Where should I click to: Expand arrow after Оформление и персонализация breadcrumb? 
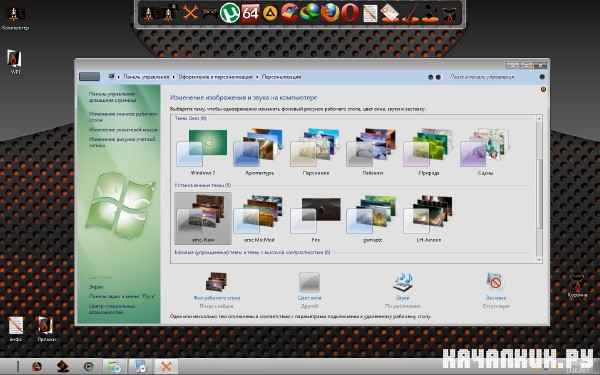(x=257, y=77)
